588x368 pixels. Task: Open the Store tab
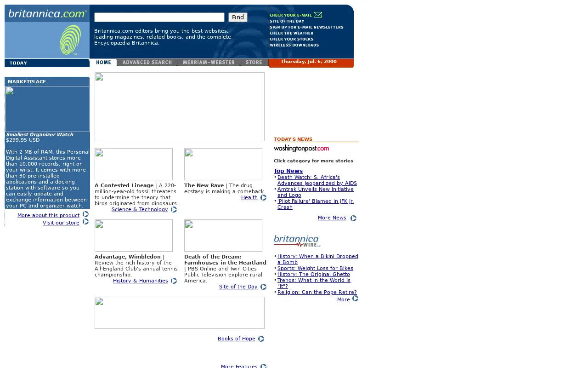point(254,63)
